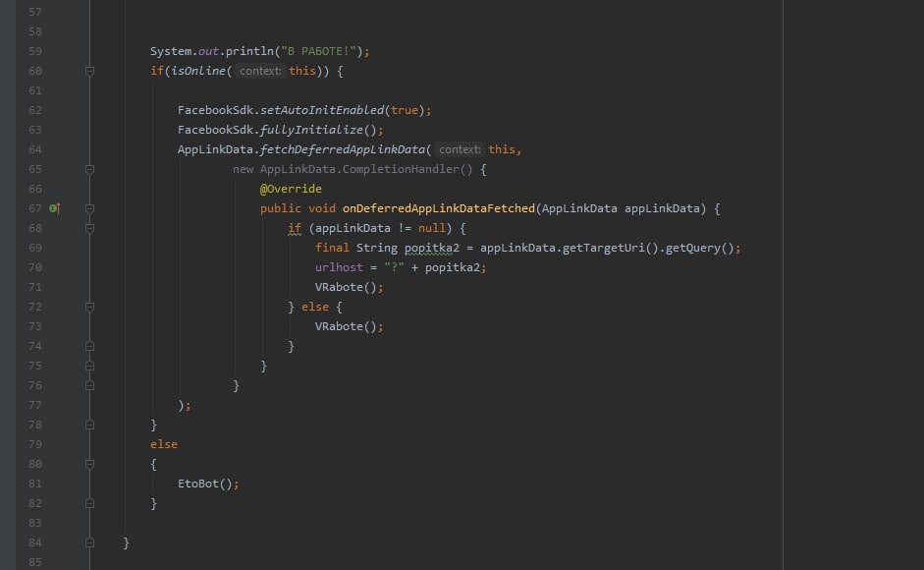
Task: Click line number 77 in the gutter
Action: coord(34,405)
